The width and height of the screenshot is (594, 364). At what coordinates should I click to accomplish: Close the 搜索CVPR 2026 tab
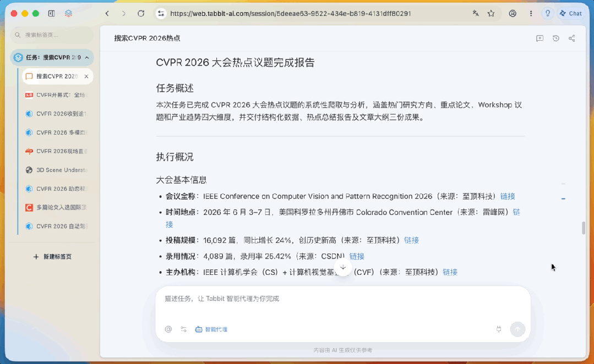click(x=86, y=76)
